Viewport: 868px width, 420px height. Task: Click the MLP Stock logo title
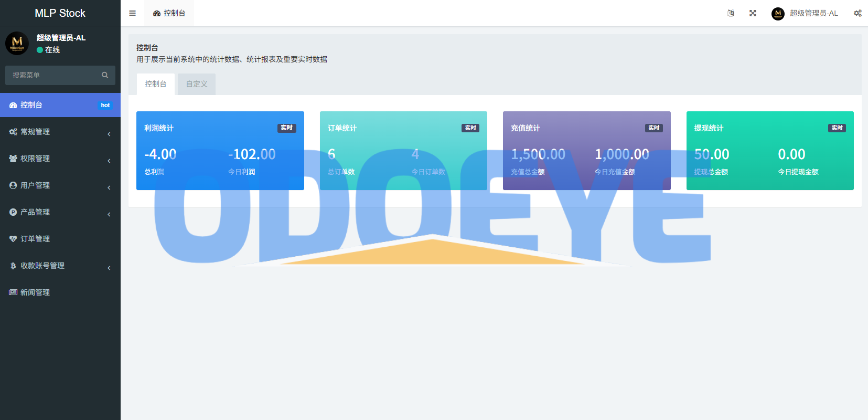[60, 13]
